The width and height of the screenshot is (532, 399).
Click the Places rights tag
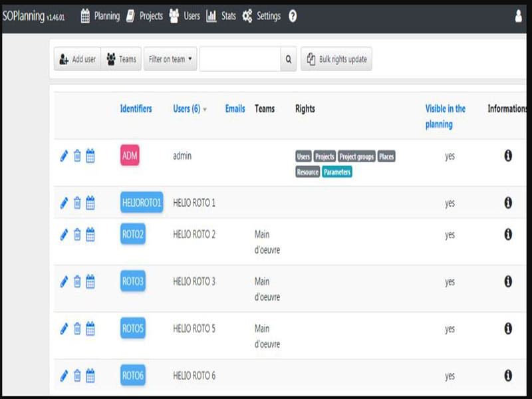pyautogui.click(x=386, y=156)
